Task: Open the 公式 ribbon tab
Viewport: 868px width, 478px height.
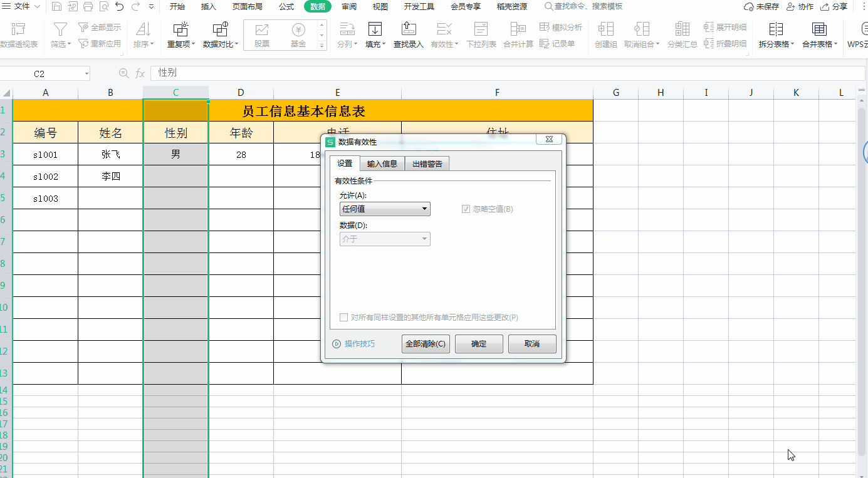Action: tap(286, 7)
